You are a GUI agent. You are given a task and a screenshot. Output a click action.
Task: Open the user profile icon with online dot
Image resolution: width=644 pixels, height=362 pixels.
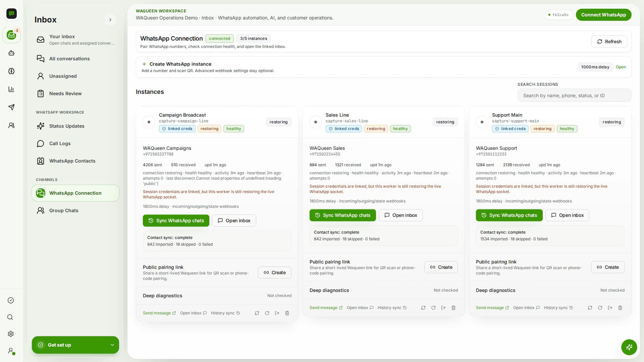[x=11, y=351]
